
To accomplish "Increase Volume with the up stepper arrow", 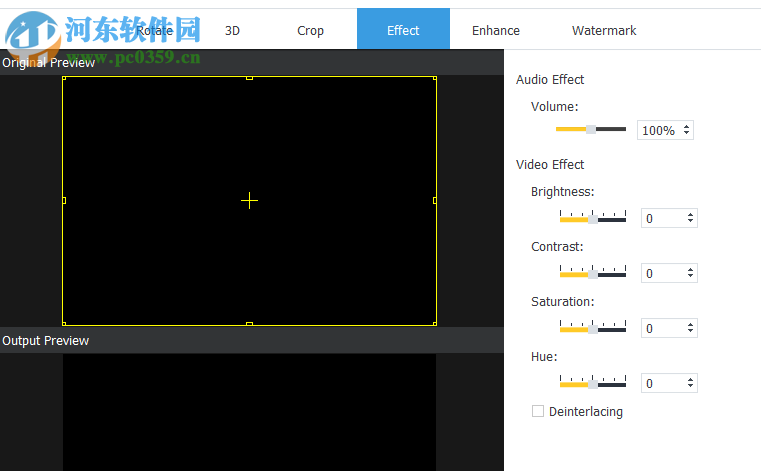I will click(x=686, y=127).
